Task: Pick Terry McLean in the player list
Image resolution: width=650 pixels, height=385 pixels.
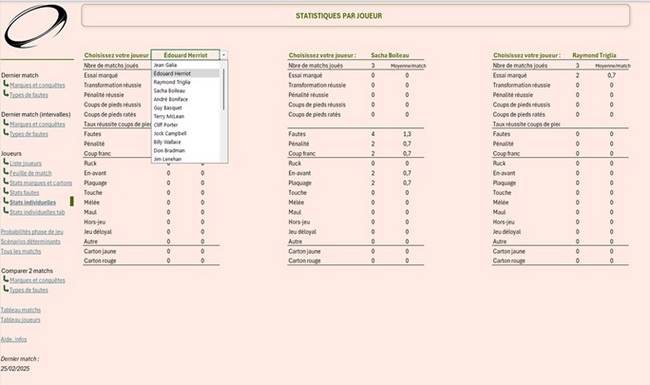Action: coord(169,116)
